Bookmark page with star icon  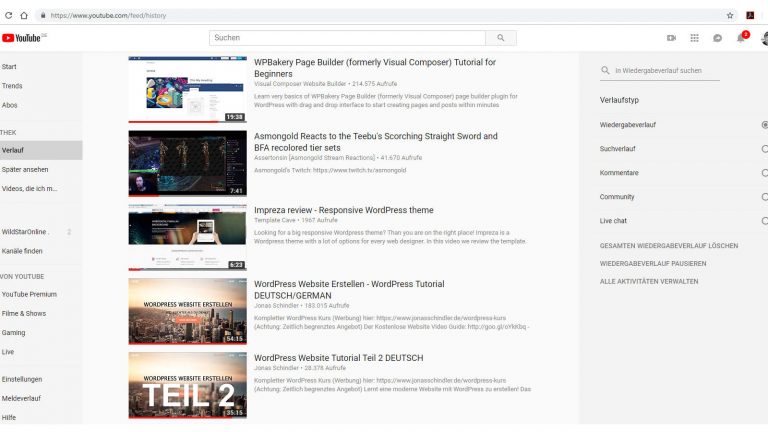coord(730,15)
